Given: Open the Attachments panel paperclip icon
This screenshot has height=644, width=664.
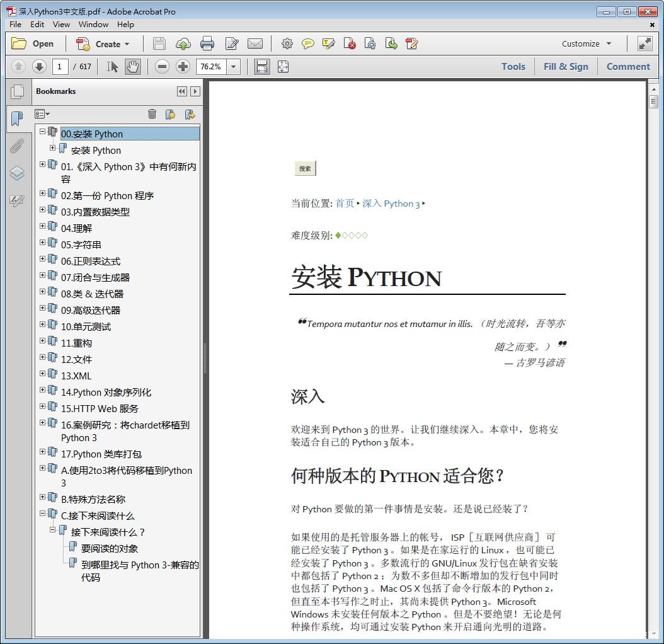Looking at the screenshot, I should coord(17,146).
